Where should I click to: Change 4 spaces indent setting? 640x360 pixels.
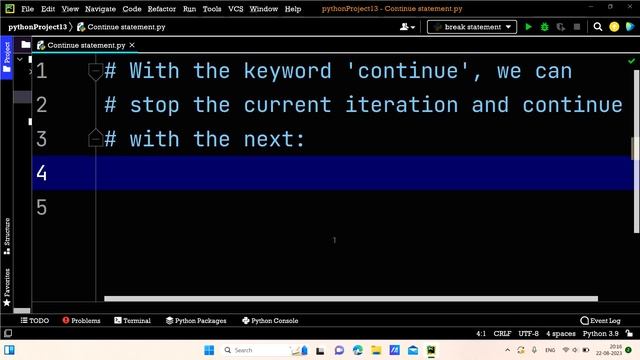click(561, 333)
